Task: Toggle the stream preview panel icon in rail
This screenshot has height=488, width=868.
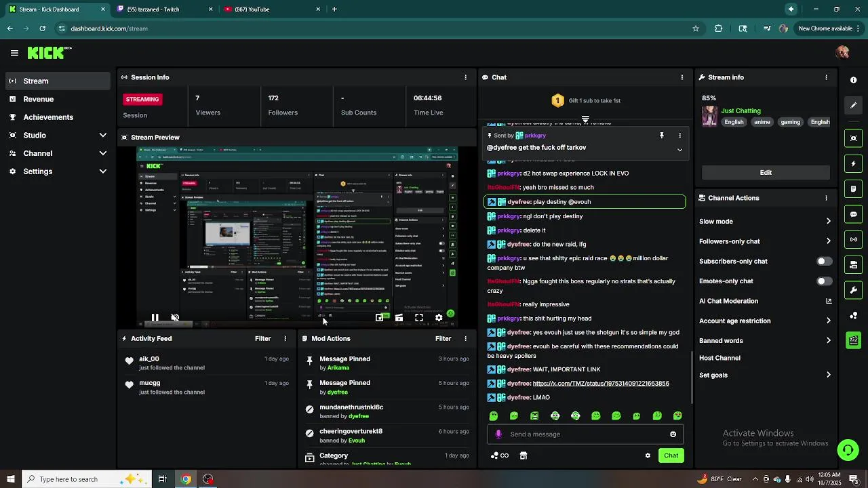Action: (853, 138)
